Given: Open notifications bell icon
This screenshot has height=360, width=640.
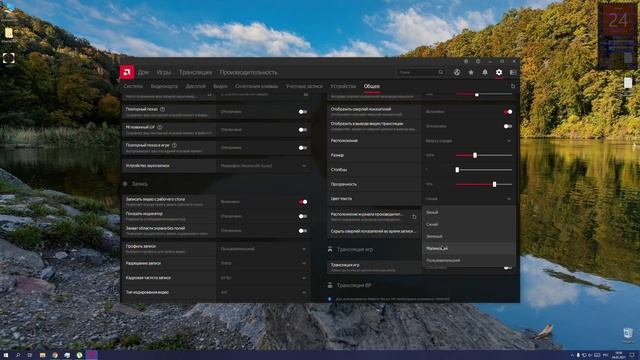Looking at the screenshot, I should pyautogui.click(x=485, y=72).
